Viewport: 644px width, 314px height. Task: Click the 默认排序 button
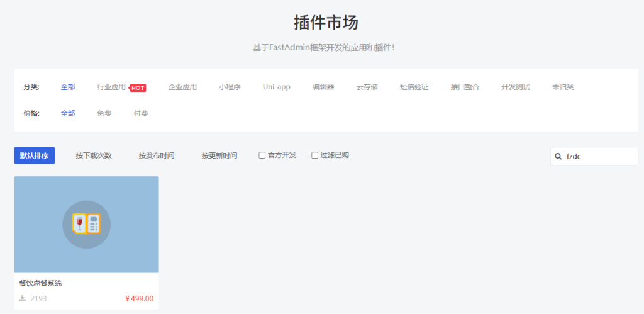[34, 155]
